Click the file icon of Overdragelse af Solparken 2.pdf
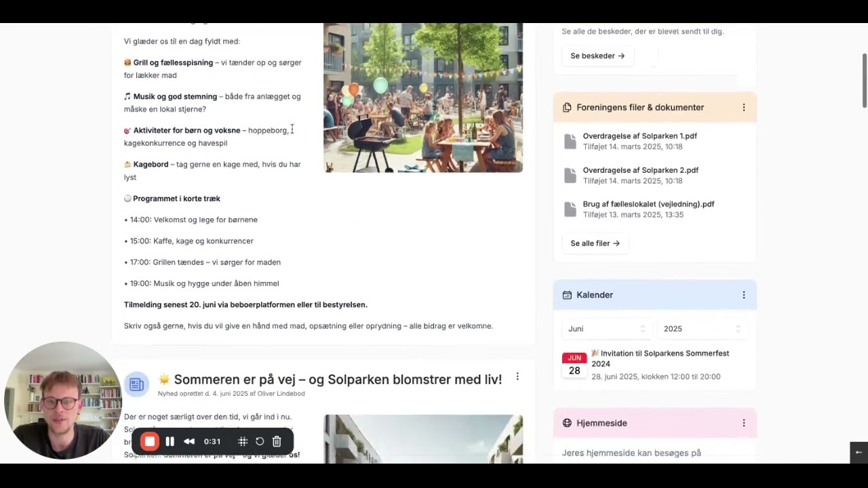The image size is (868, 488). tap(570, 175)
